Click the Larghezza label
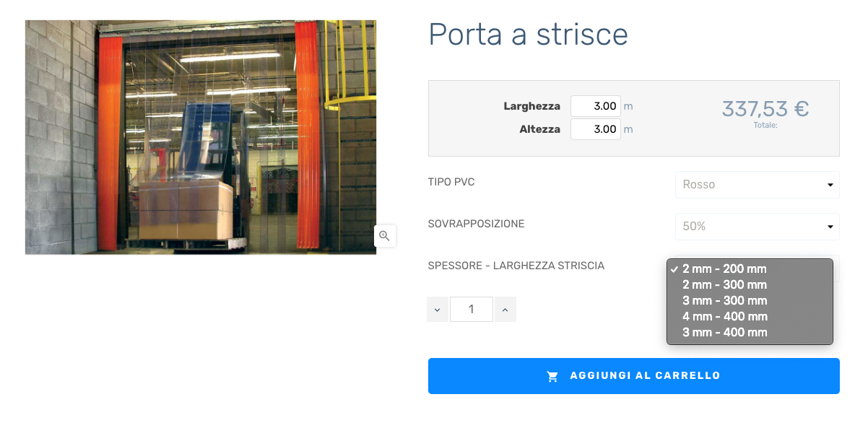The image size is (868, 428). click(532, 106)
